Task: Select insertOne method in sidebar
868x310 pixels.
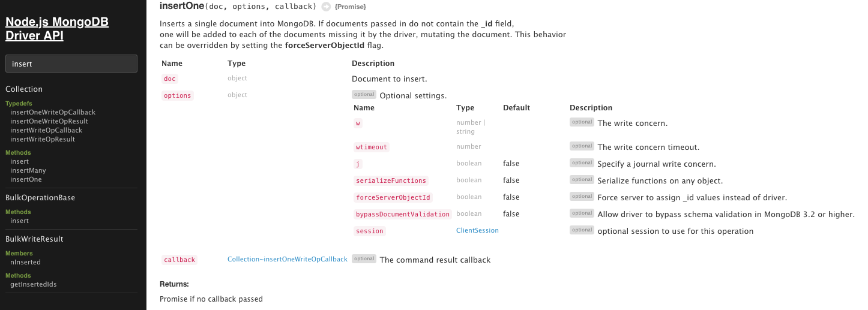Action: (26, 179)
